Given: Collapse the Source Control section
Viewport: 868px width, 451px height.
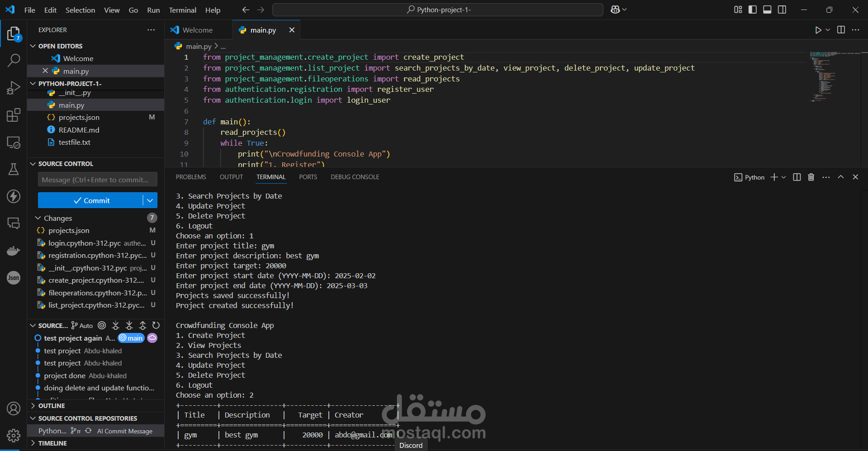Looking at the screenshot, I should pos(33,164).
